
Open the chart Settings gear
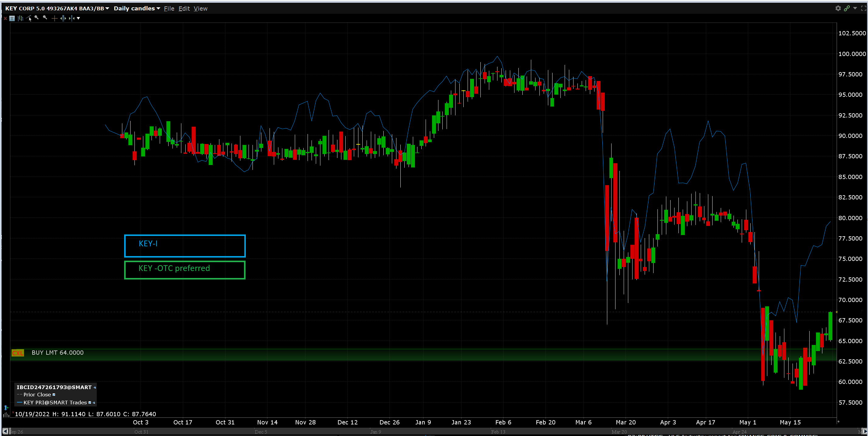click(838, 9)
